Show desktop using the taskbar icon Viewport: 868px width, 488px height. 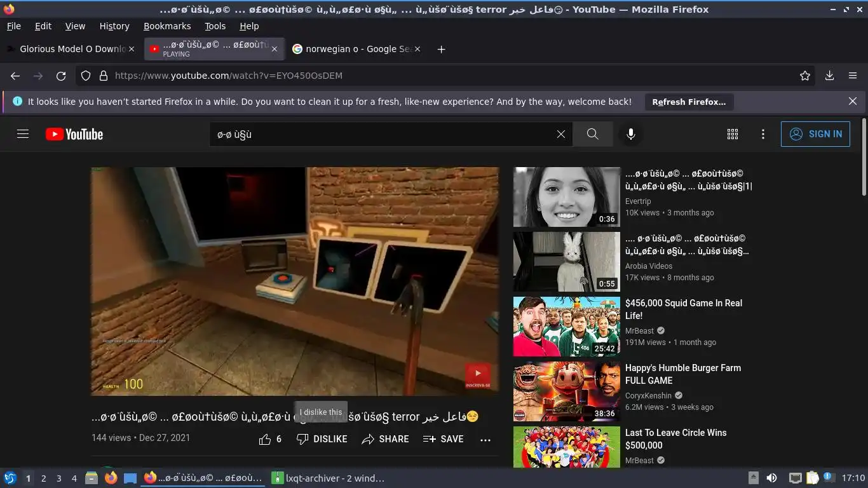[130, 478]
